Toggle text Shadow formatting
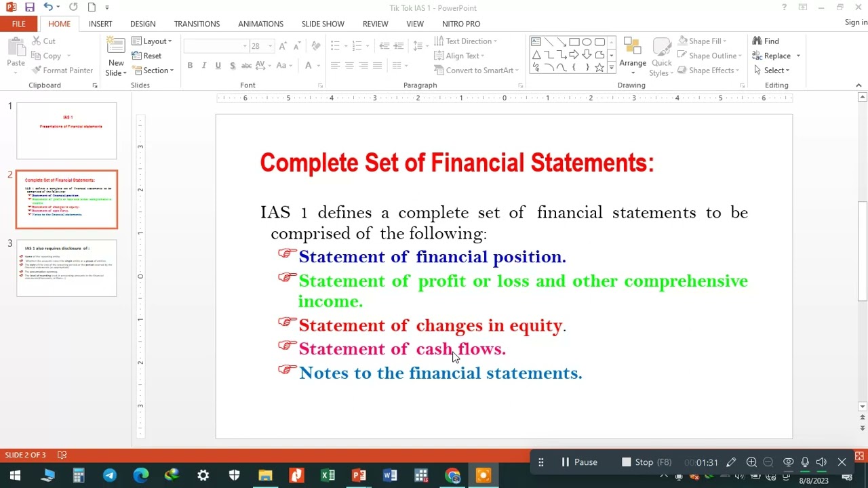The image size is (868, 488). click(x=233, y=66)
